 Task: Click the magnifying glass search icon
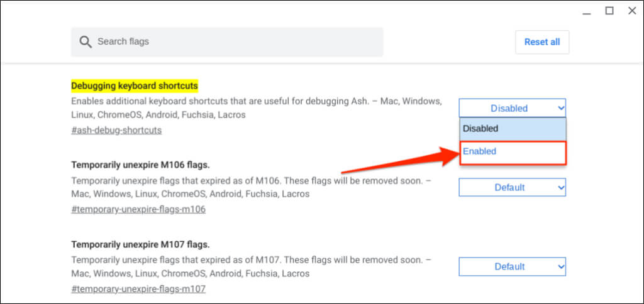[86, 42]
